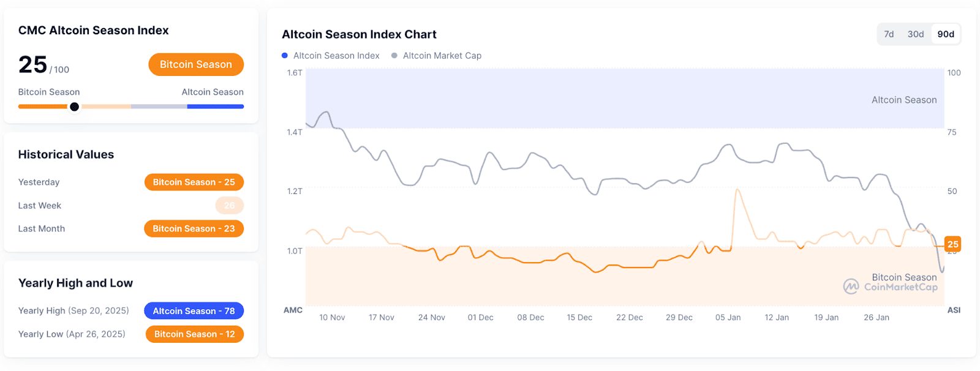Viewport: 980px width, 371px height.
Task: Click the blue Altcoin Season end of slider
Action: [x=216, y=107]
